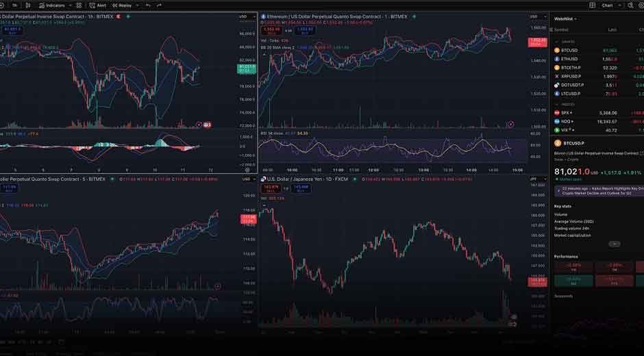Open the quick search magnifier icon
The image size is (644, 356).
coord(630,5)
